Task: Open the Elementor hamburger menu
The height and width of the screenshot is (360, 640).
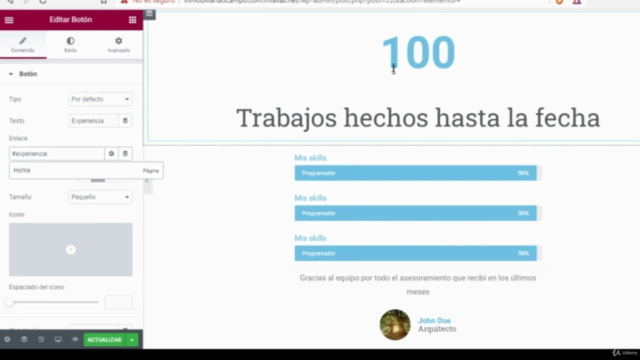Action: coord(9,20)
